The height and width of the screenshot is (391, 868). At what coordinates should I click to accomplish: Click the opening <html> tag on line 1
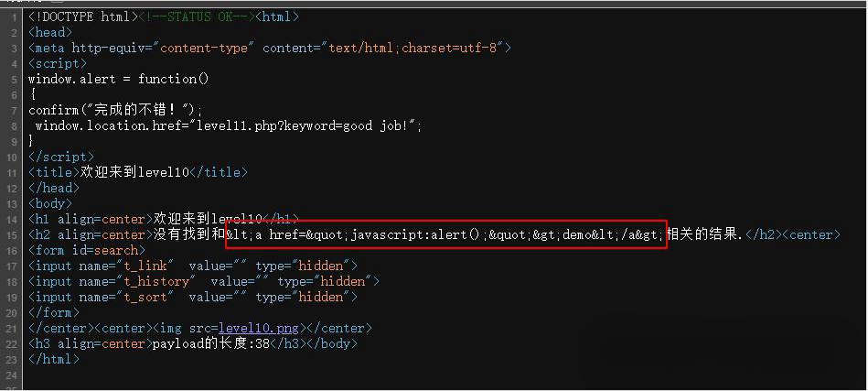click(277, 17)
